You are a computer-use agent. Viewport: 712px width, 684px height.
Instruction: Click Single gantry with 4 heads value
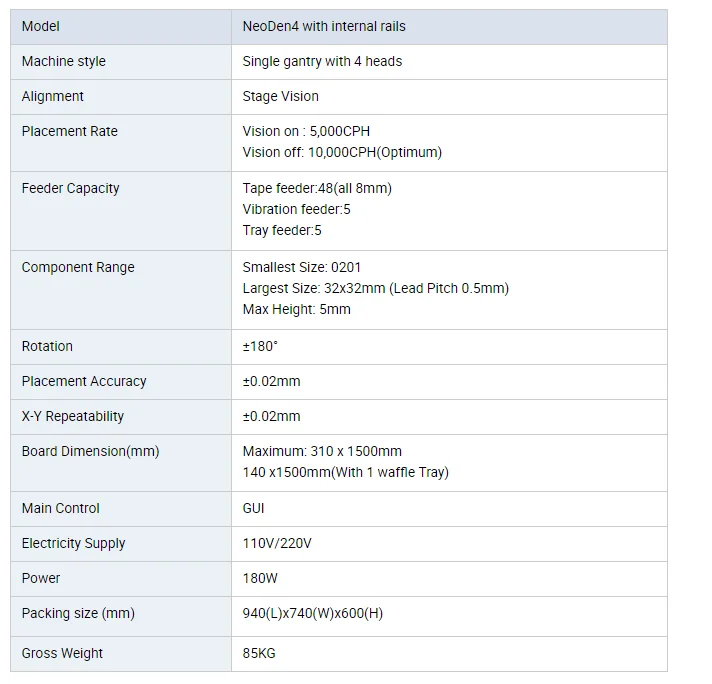(322, 61)
